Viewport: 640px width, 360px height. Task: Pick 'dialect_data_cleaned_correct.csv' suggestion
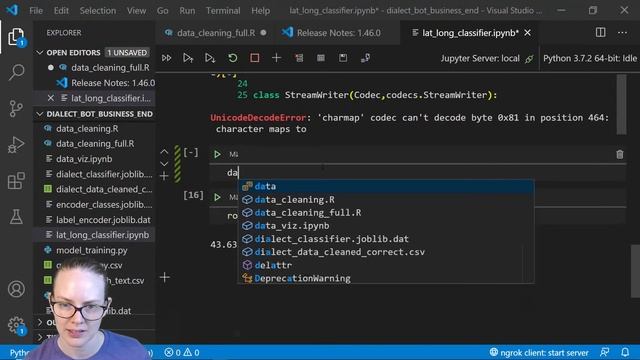[386, 252]
